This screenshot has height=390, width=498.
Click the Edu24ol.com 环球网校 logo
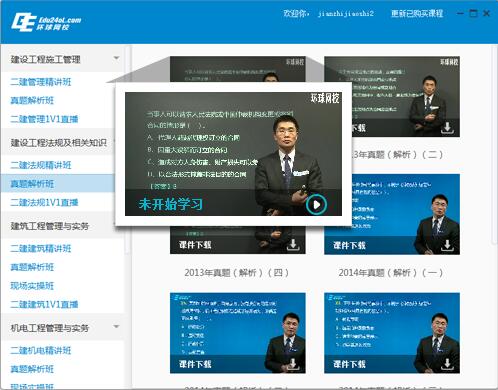46,22
